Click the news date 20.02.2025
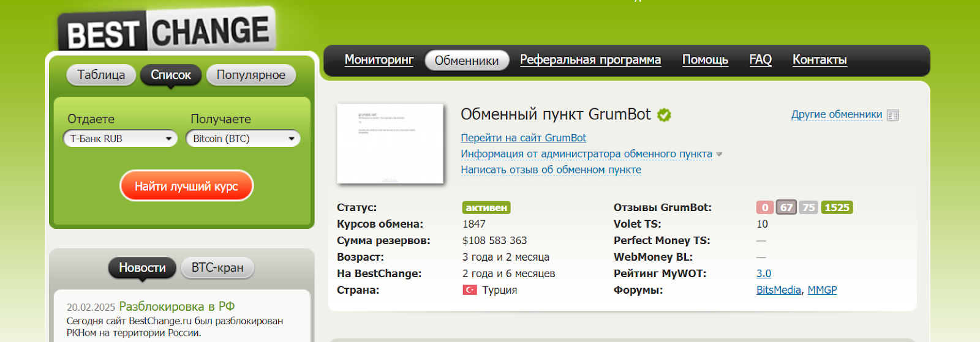 pyautogui.click(x=91, y=307)
